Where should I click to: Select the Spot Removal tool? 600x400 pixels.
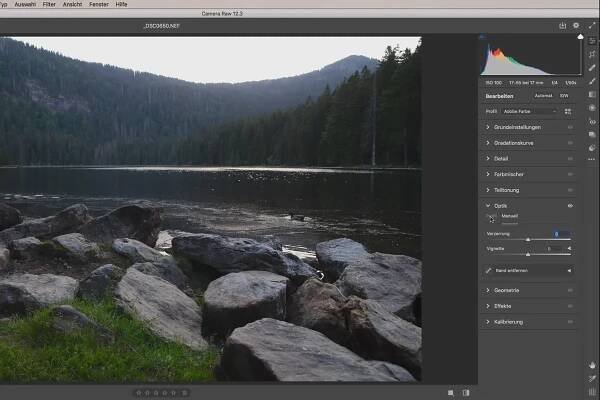pos(592,67)
